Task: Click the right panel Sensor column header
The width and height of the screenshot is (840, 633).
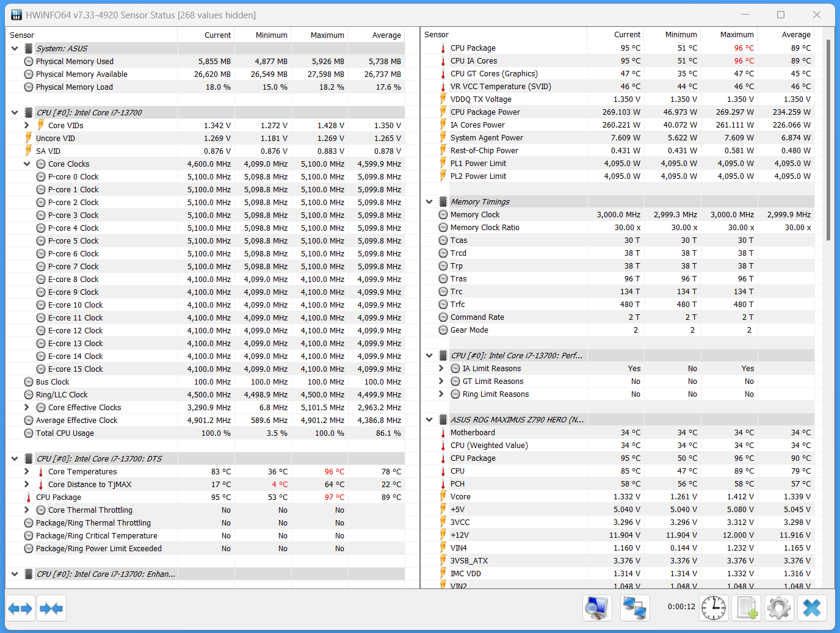Action: tap(504, 35)
